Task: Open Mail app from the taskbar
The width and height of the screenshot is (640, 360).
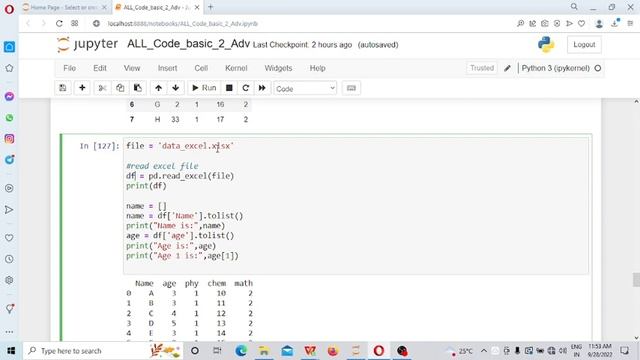Action: pos(287,351)
